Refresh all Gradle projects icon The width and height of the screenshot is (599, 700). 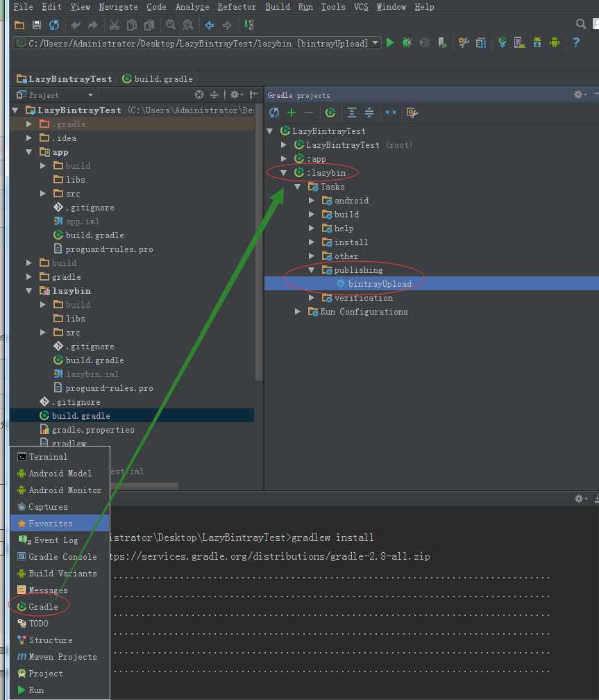(x=274, y=112)
